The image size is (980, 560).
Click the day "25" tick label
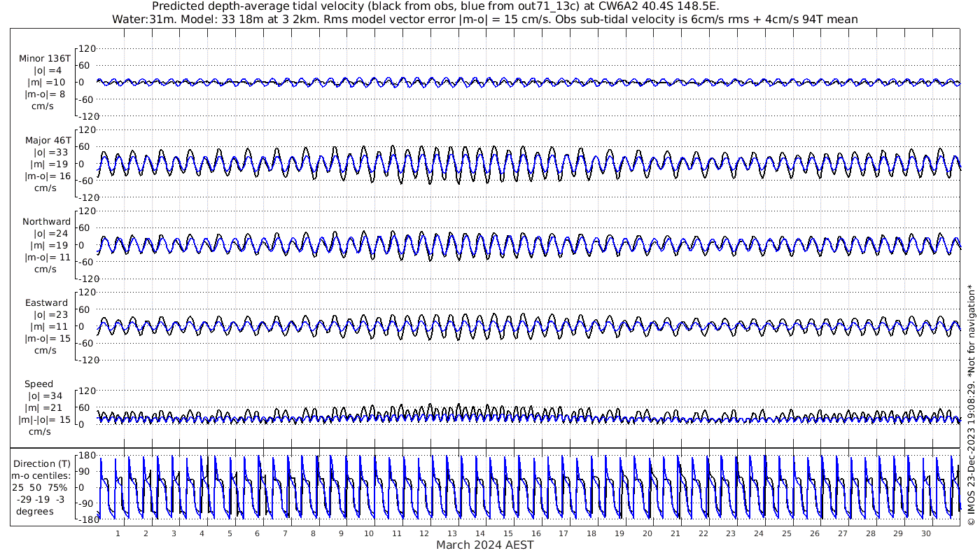point(786,533)
